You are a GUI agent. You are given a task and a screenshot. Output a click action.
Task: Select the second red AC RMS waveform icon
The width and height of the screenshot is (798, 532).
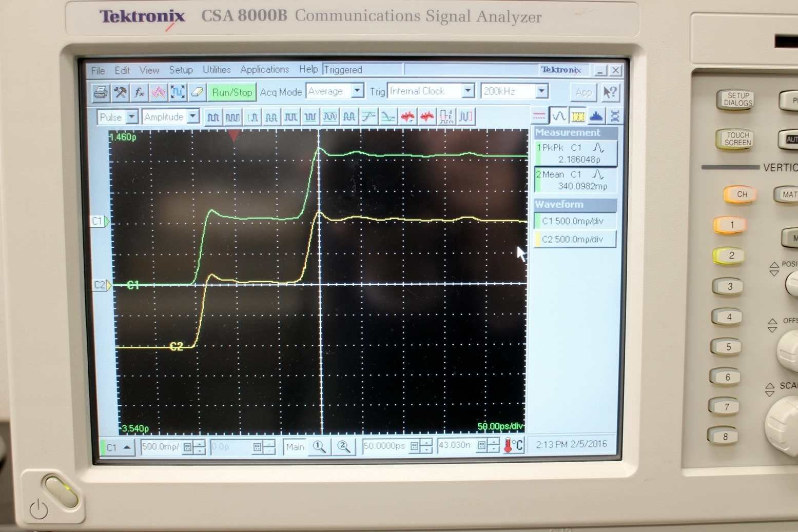click(427, 117)
